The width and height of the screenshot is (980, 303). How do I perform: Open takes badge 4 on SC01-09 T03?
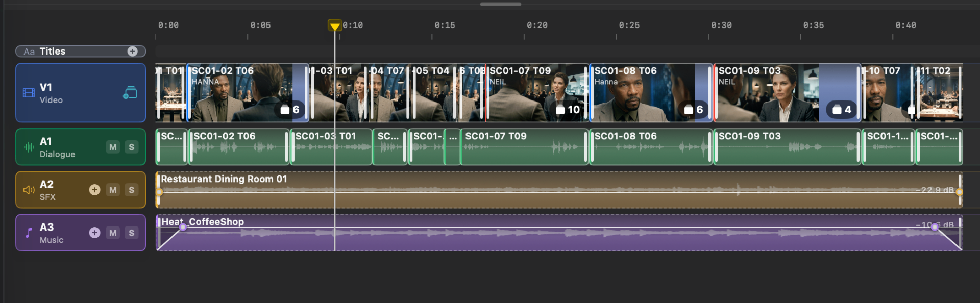tap(842, 110)
